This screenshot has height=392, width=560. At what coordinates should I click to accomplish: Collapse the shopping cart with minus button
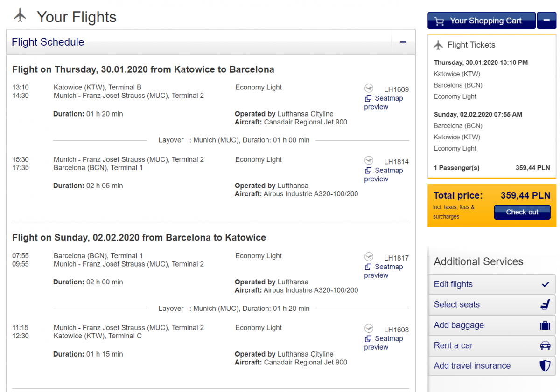pos(546,21)
